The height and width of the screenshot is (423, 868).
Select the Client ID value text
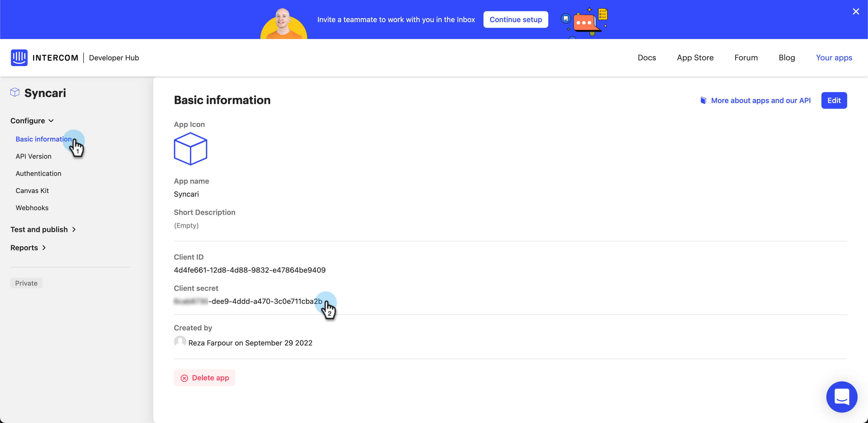pos(250,270)
